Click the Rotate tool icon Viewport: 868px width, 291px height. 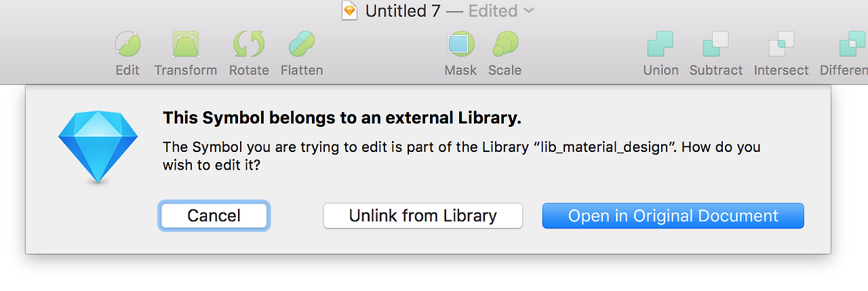click(x=249, y=45)
